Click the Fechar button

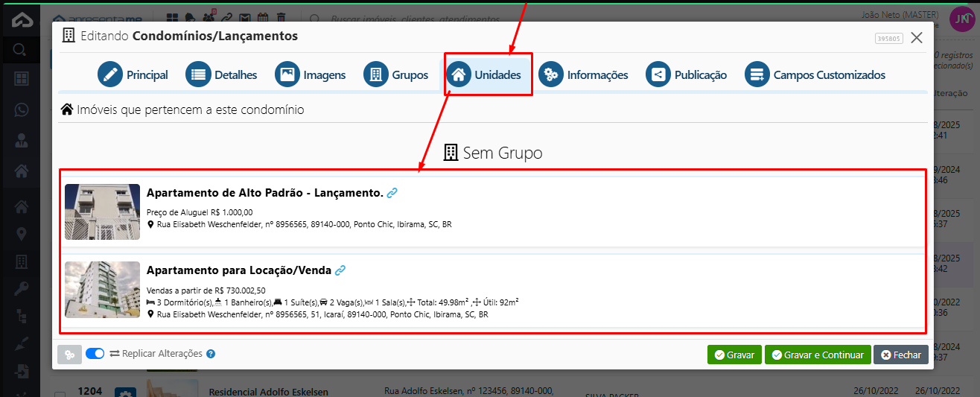(x=901, y=355)
